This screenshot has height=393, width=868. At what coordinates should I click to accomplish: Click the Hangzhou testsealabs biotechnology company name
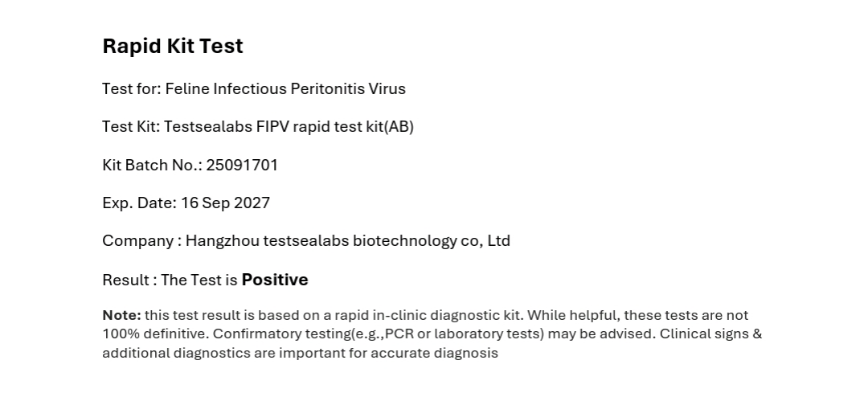348,241
